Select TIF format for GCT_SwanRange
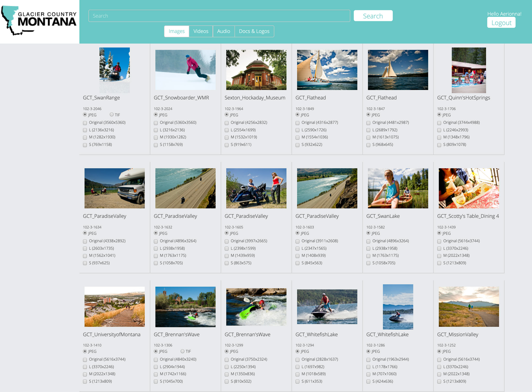This screenshot has height=392, width=532. pos(111,115)
